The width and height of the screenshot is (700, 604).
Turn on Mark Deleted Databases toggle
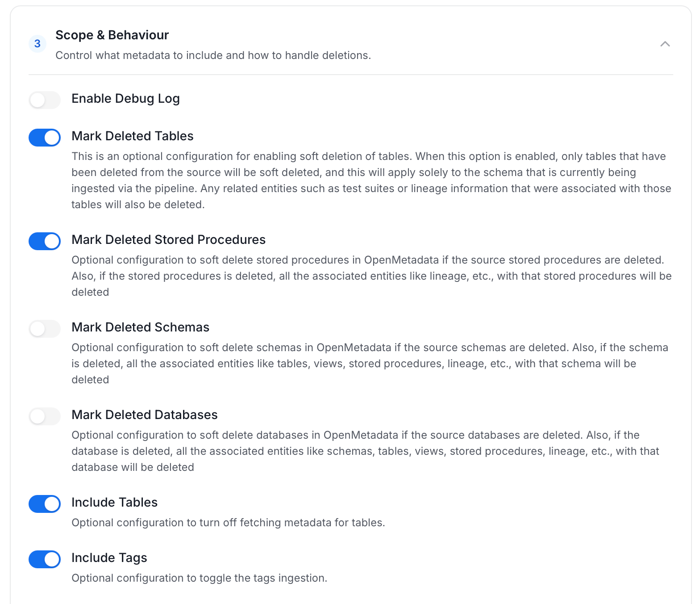[45, 416]
